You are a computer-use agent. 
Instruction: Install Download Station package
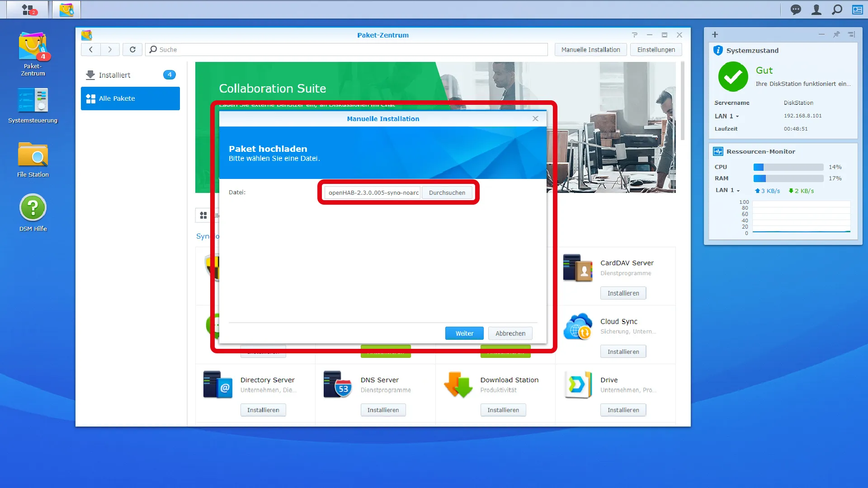[x=503, y=410]
